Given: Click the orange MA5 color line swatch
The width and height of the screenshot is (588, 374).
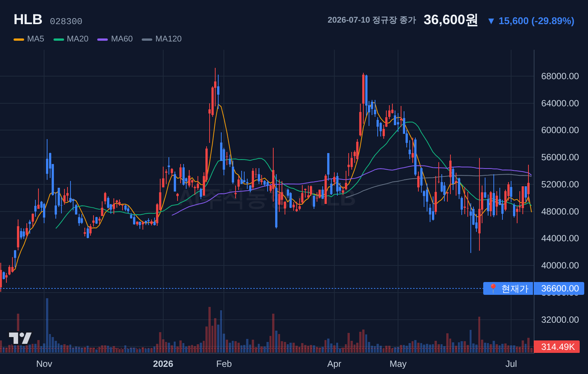Looking at the screenshot, I should [x=19, y=39].
